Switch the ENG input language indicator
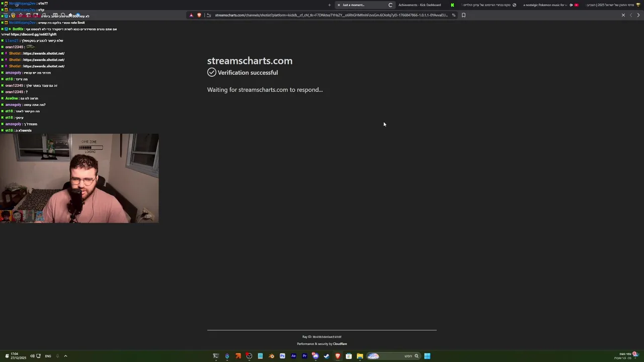Screen dimensions: 644x362 (48, 356)
